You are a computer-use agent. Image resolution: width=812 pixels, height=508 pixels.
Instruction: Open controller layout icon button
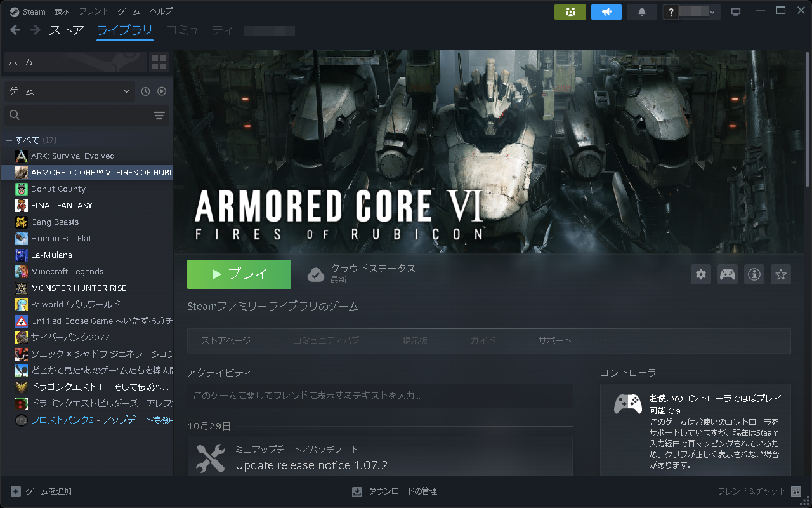pos(728,274)
